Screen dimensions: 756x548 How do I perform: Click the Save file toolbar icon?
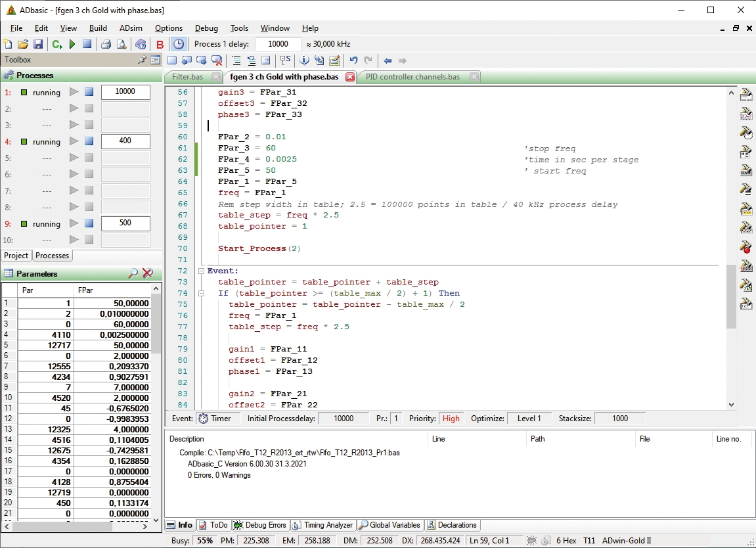[x=38, y=44]
